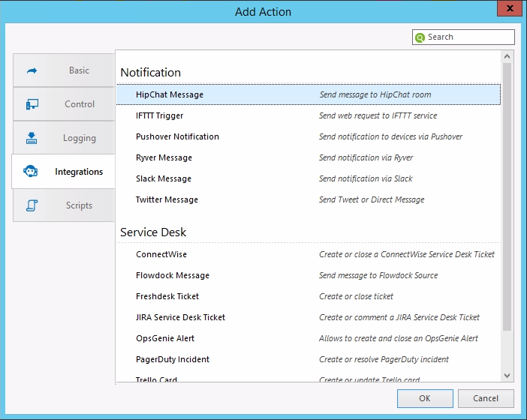The height and width of the screenshot is (420, 527).
Task: Open the Scripts tab
Action: 64,205
